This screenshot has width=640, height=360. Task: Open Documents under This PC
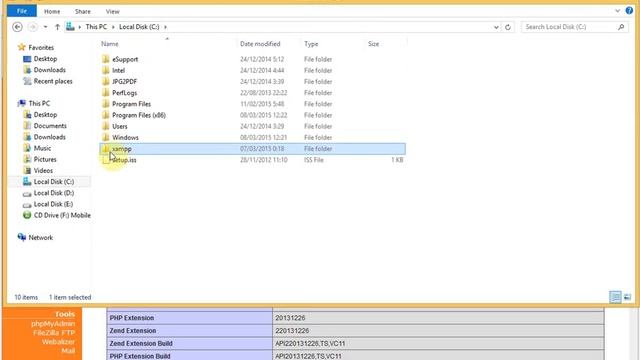(50, 126)
